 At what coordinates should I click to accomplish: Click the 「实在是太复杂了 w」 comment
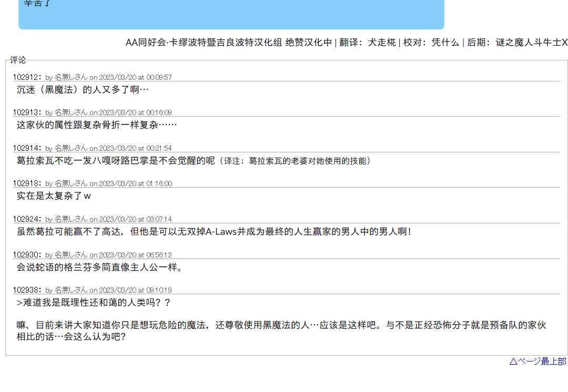tap(54, 196)
